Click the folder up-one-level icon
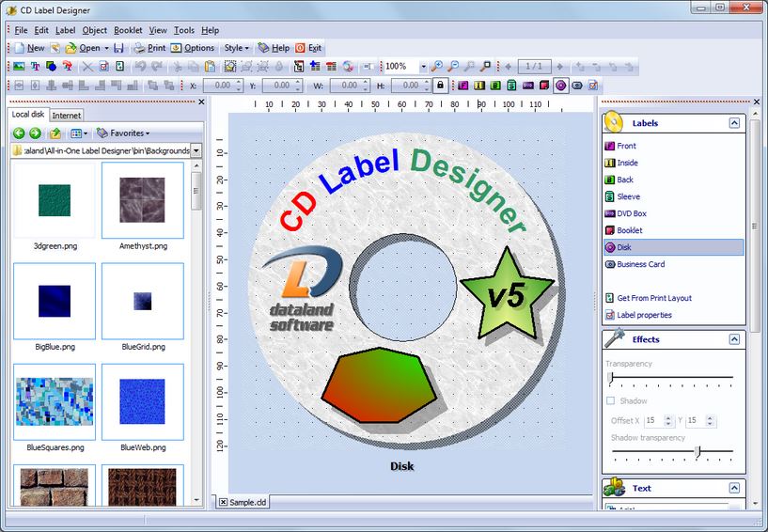This screenshot has height=532, width=768. point(55,133)
